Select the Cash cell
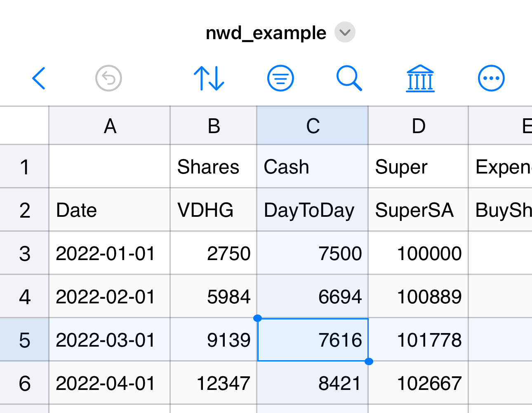Image resolution: width=532 pixels, height=413 pixels. point(313,167)
